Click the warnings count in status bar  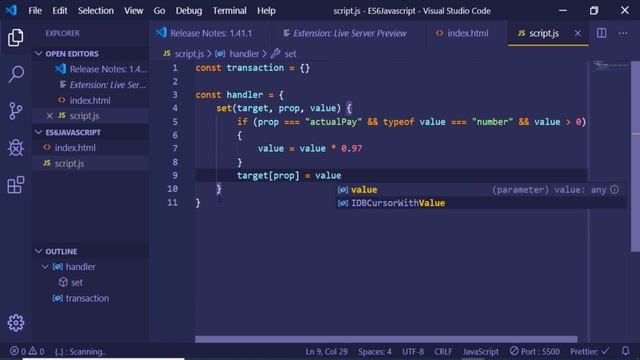[x=36, y=351]
